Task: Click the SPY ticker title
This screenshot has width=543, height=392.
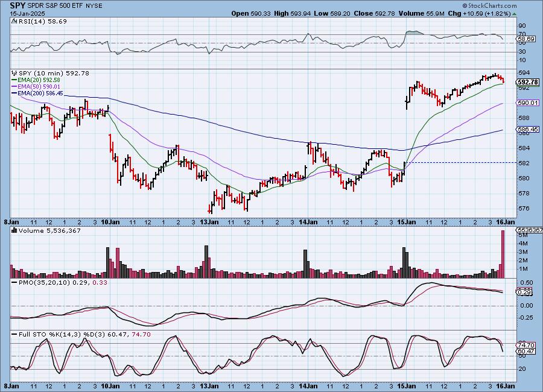Action: pos(17,5)
